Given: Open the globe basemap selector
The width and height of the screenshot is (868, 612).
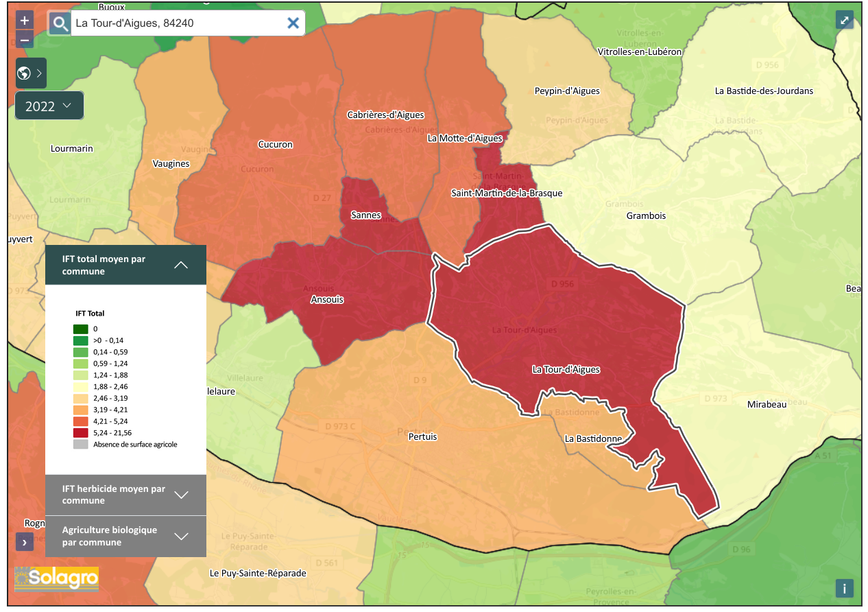Looking at the screenshot, I should (30, 73).
